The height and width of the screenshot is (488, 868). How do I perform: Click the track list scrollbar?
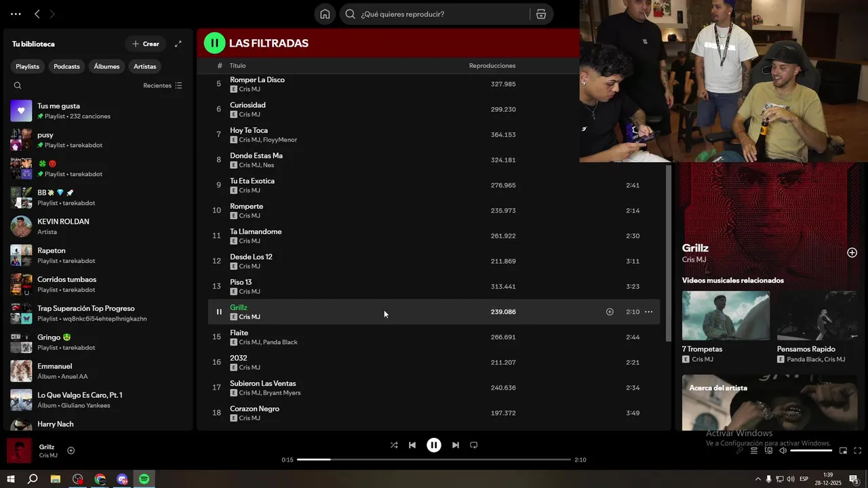669,253
